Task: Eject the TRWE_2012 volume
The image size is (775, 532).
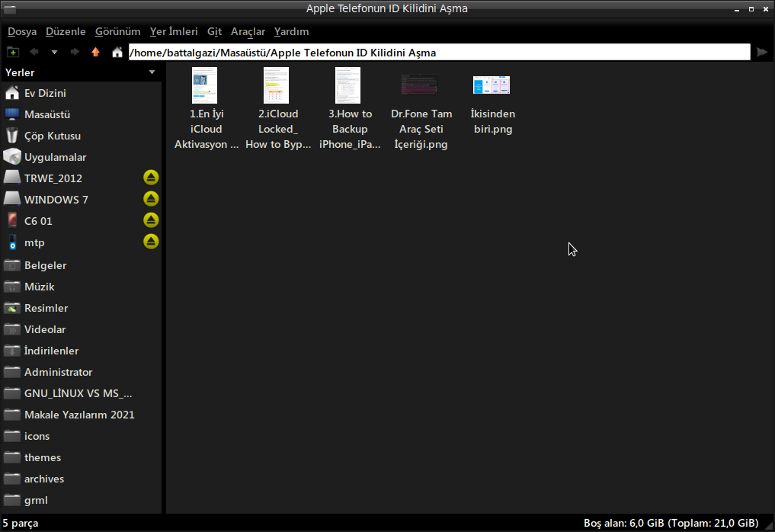Action: pos(151,178)
